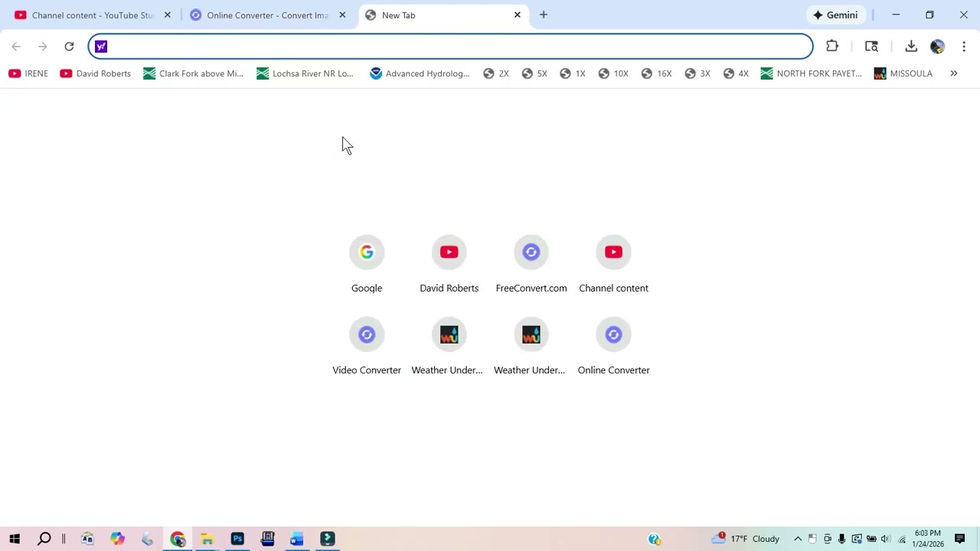This screenshot has width=980, height=551.
Task: Open the microphone tray icon
Action: (x=841, y=539)
